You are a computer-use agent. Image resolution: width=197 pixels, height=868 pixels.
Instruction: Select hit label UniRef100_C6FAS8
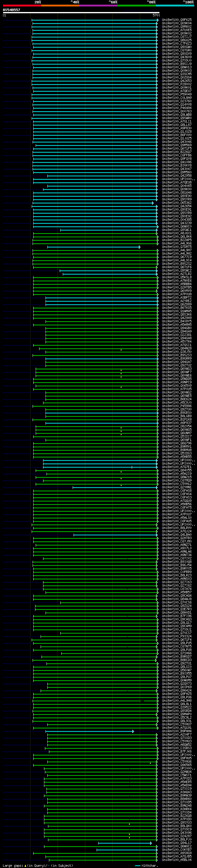(x=177, y=491)
